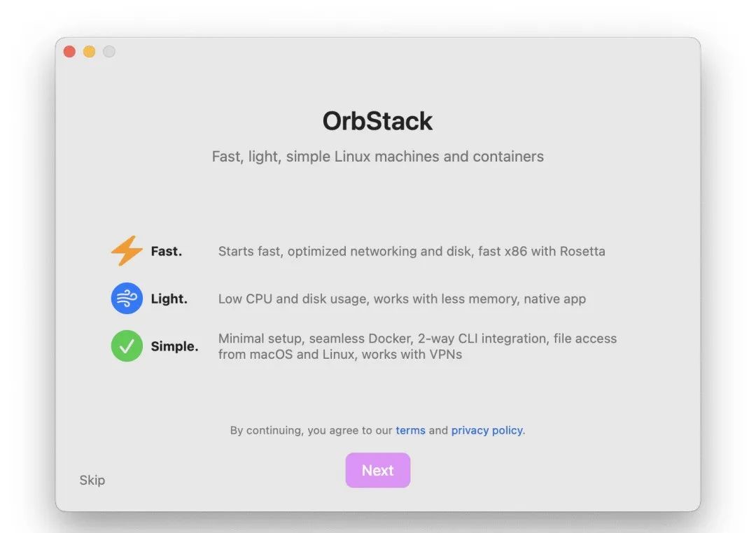This screenshot has height=533, width=756.
Task: Close the OrbStack window with red button
Action: pos(69,52)
